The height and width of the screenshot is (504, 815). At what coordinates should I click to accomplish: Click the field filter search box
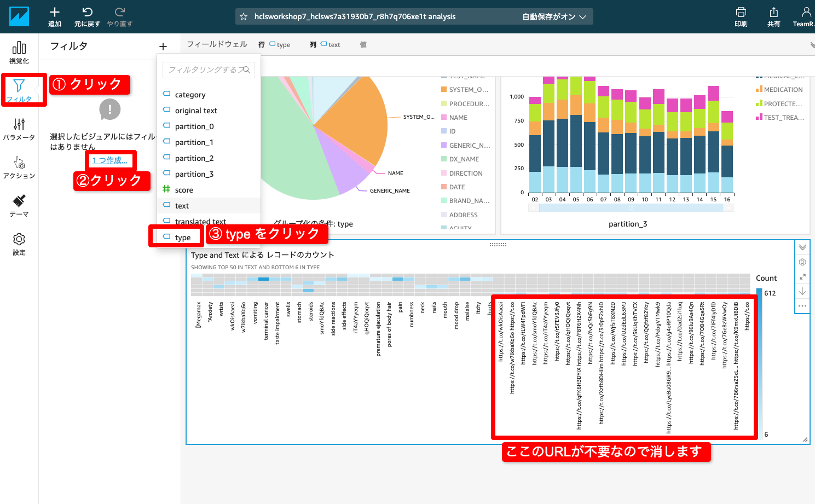[209, 69]
